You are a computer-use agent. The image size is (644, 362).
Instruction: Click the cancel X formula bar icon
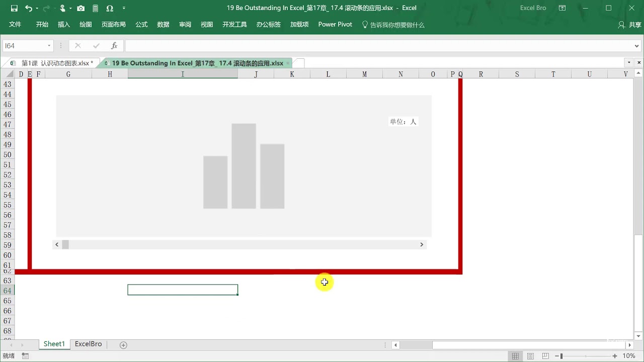coord(77,46)
